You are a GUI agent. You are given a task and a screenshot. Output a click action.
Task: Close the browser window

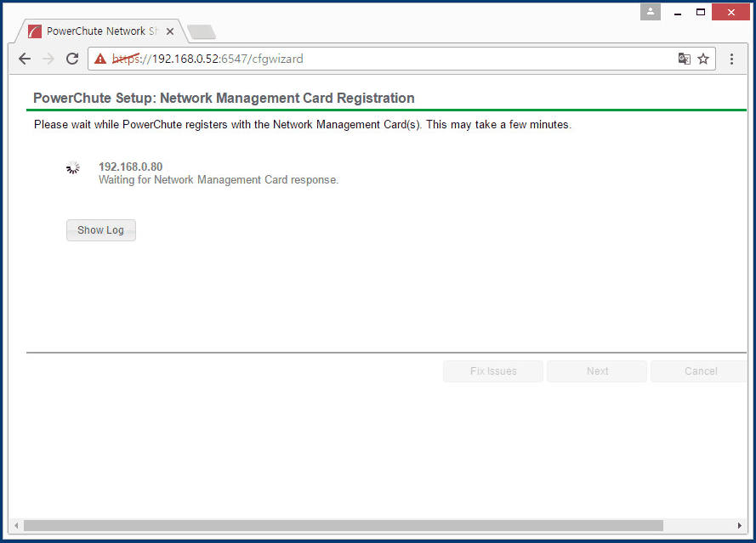click(x=731, y=12)
